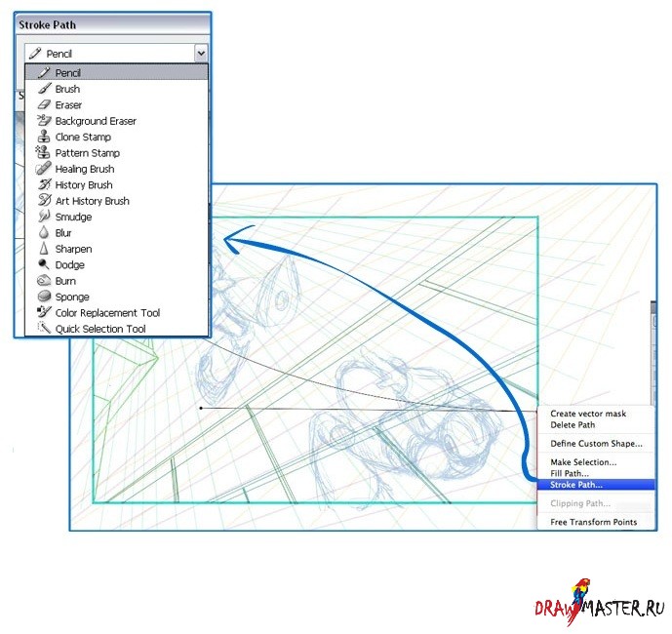Open the Stroke Path tool dropdown arrow
The image size is (672, 634).
coord(201,54)
